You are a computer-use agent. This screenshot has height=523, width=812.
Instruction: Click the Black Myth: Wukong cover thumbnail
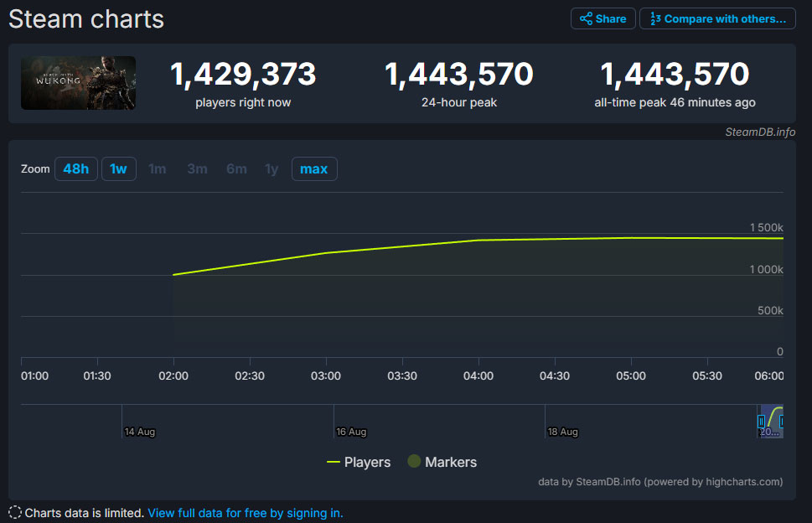(78, 83)
